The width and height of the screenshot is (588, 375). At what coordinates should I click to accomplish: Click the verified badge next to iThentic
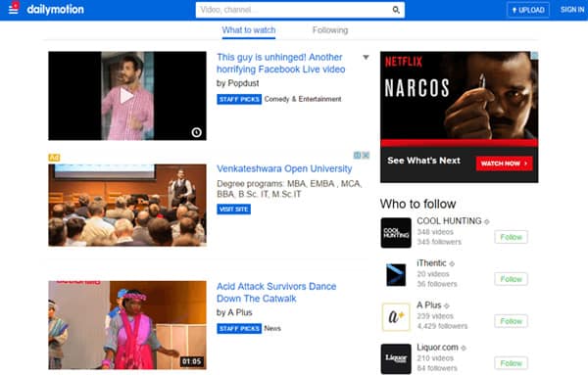[x=452, y=263]
